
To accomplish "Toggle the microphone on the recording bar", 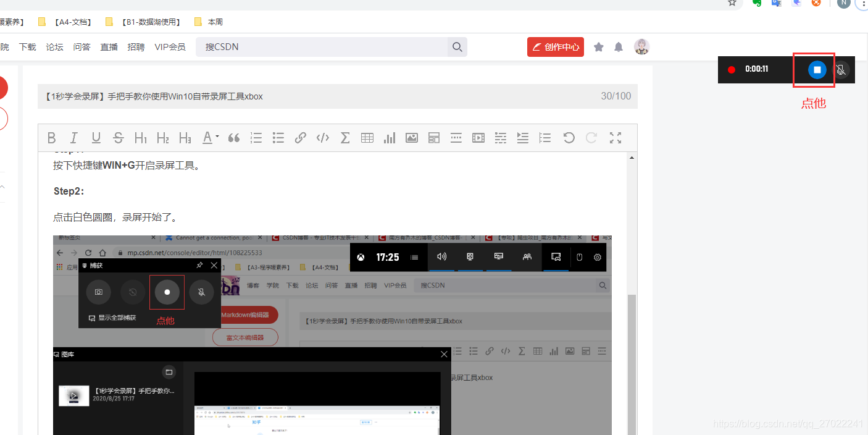I will [x=841, y=70].
